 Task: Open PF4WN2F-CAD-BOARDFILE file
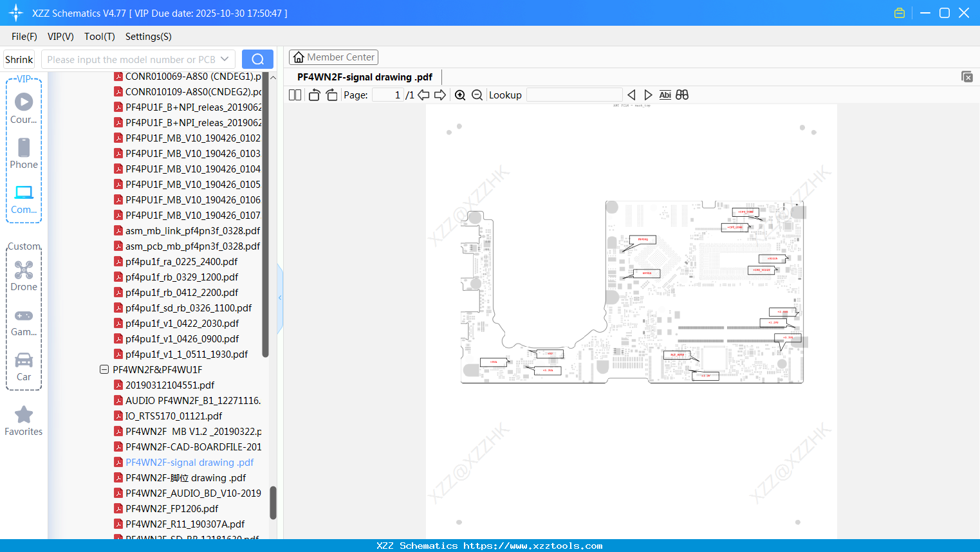pyautogui.click(x=187, y=447)
